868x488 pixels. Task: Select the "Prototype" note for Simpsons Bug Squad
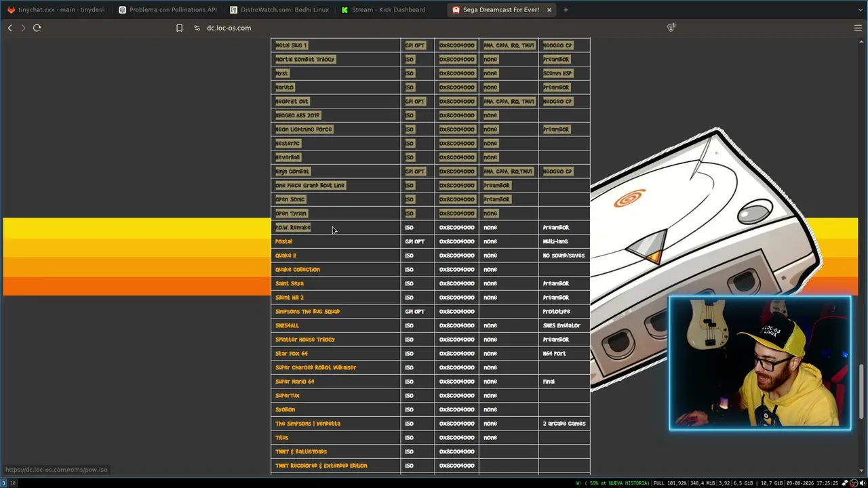click(x=557, y=312)
